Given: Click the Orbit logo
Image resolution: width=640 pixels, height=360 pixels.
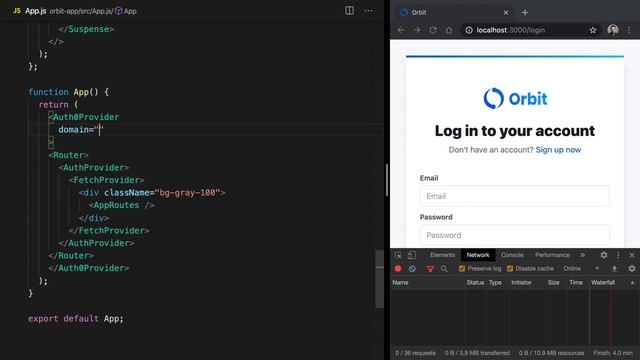Looking at the screenshot, I should click(515, 98).
